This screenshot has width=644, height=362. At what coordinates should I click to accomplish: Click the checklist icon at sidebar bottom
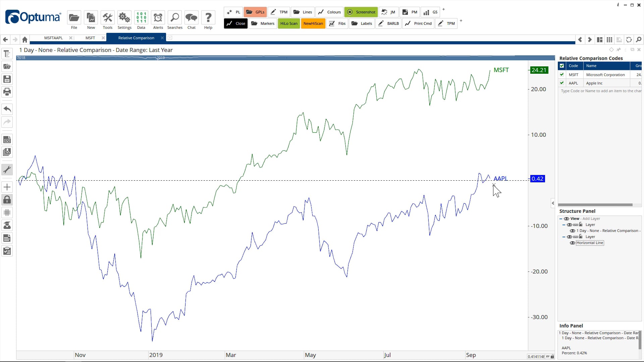(7, 251)
